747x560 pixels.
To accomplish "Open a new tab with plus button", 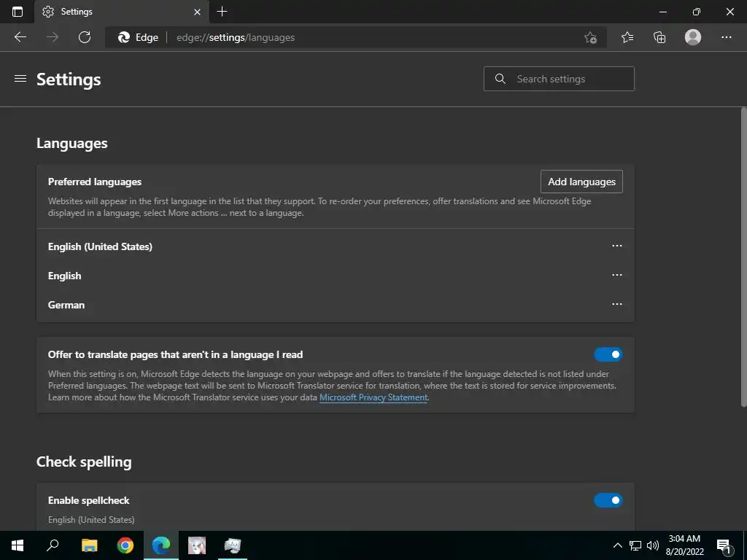I will (222, 12).
